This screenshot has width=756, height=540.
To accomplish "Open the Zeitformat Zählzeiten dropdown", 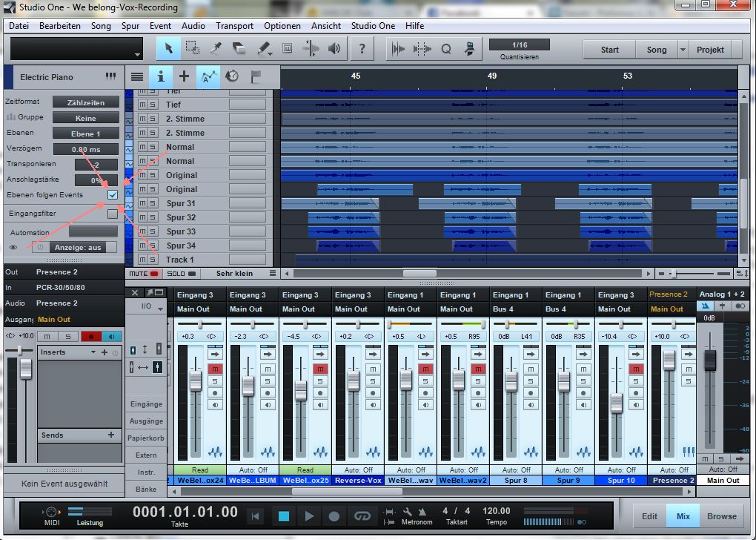I will coord(86,102).
